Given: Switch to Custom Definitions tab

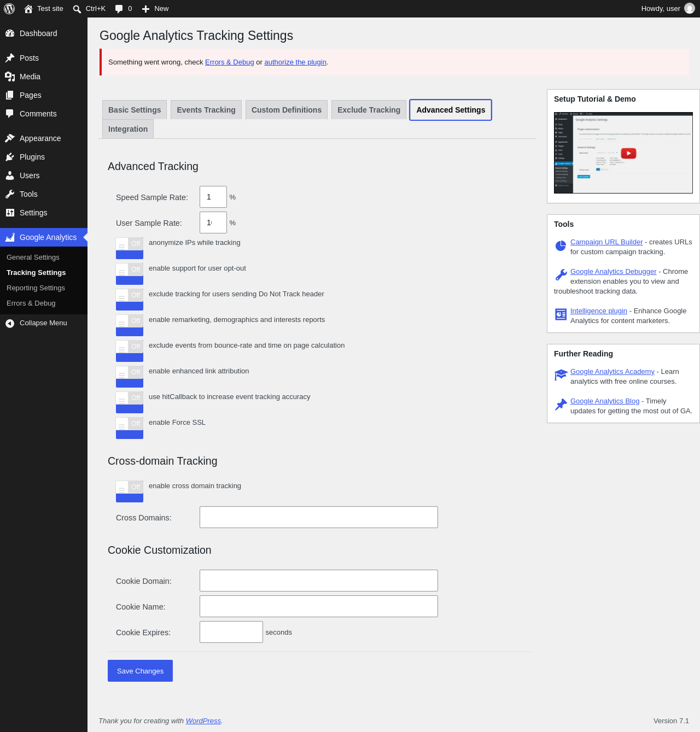Looking at the screenshot, I should tap(287, 110).
